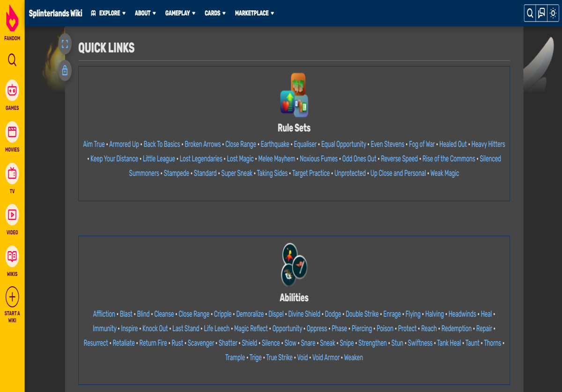Image resolution: width=562 pixels, height=392 pixels.
Task: Open the Redemption ability link
Action: (457, 328)
